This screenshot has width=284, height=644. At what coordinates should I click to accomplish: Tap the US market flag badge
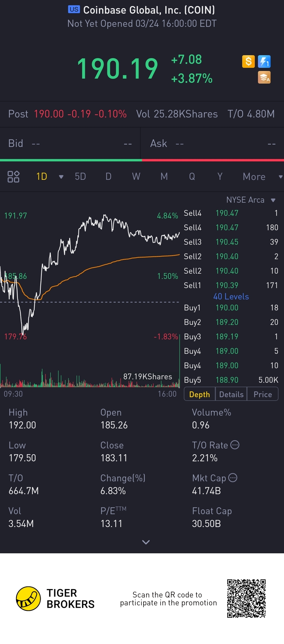tap(74, 9)
